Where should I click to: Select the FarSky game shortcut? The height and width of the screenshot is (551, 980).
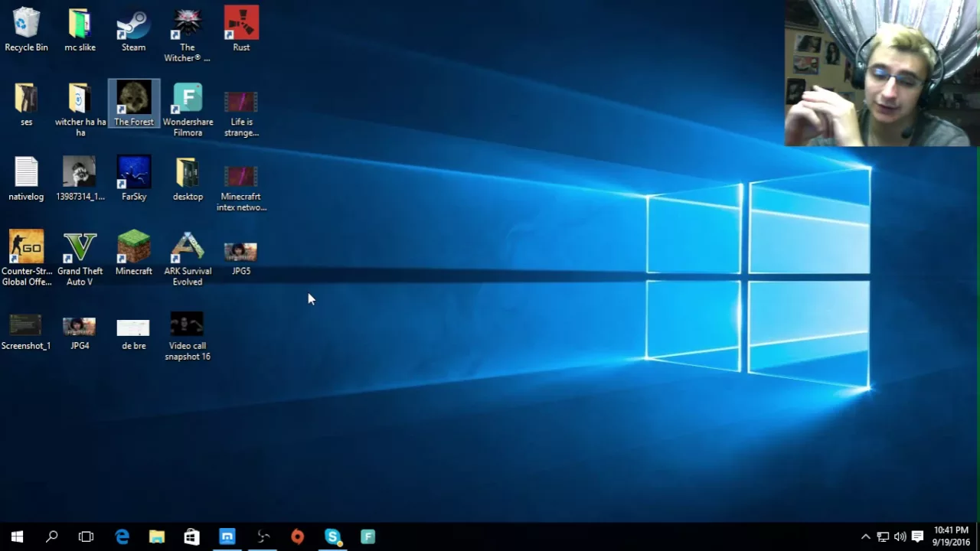(x=134, y=179)
